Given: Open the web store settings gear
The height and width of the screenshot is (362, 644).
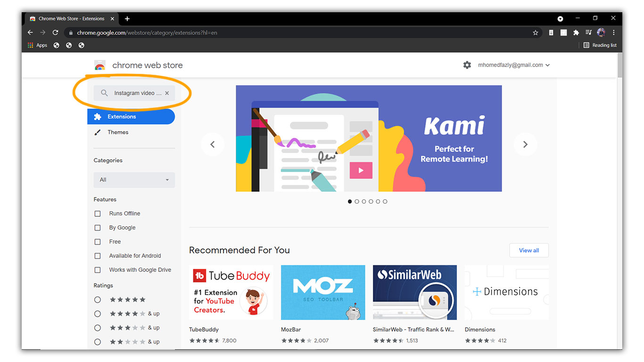Looking at the screenshot, I should point(467,65).
